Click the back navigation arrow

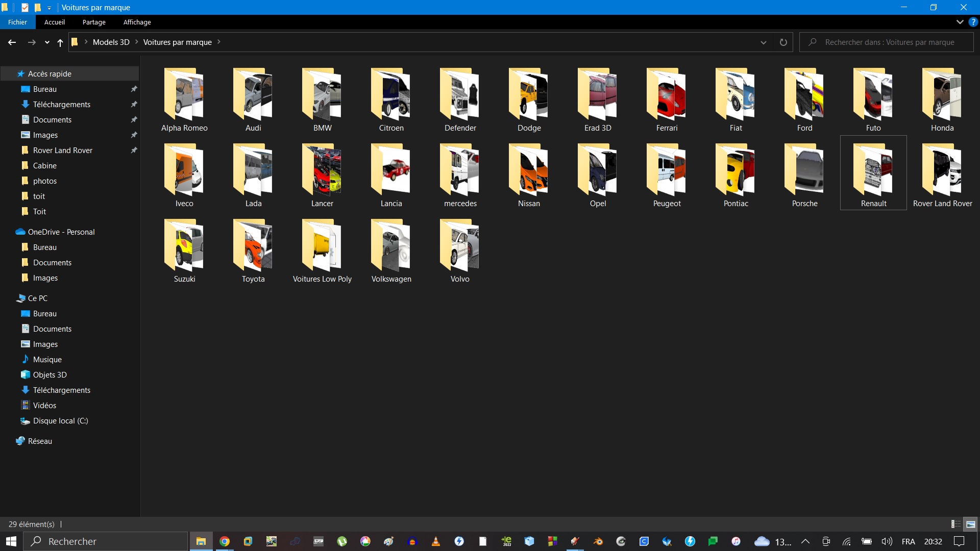pos(12,42)
